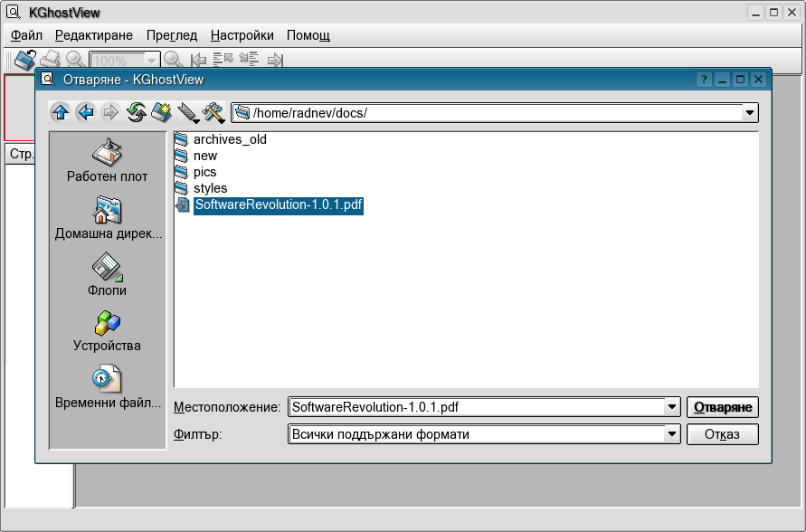Image resolution: width=806 pixels, height=532 pixels.
Task: Open Работен плот shortcut
Action: [x=107, y=161]
